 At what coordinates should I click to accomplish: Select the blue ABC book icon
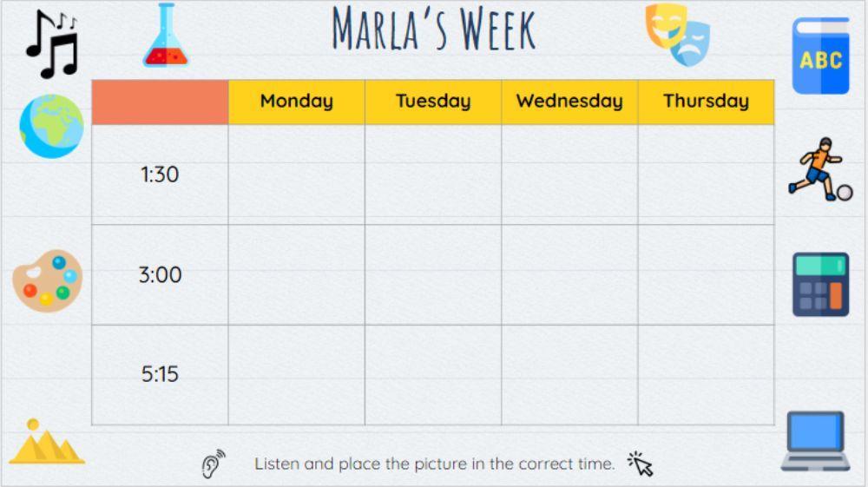pyautogui.click(x=820, y=56)
